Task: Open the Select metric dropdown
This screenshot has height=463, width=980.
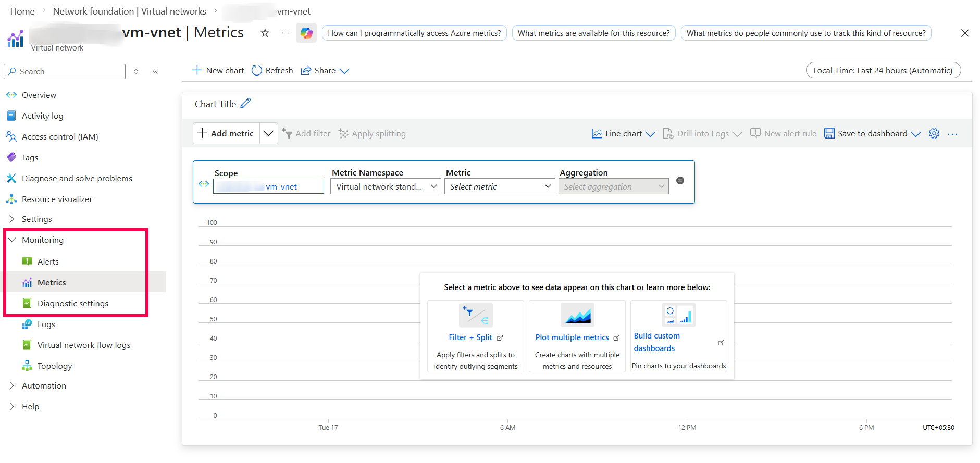Action: 500,186
